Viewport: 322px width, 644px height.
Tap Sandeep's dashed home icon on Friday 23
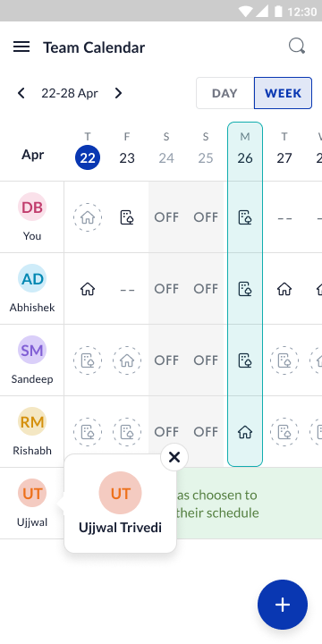(127, 360)
